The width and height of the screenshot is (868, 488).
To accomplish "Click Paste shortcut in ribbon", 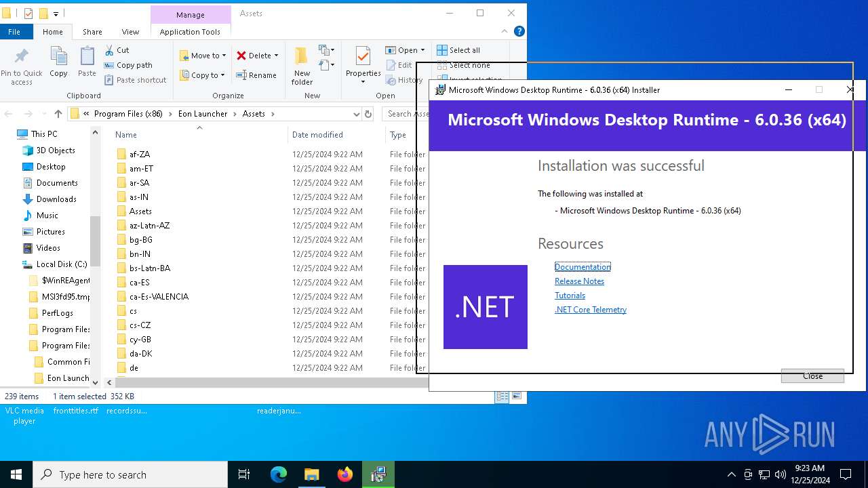I will click(x=135, y=80).
